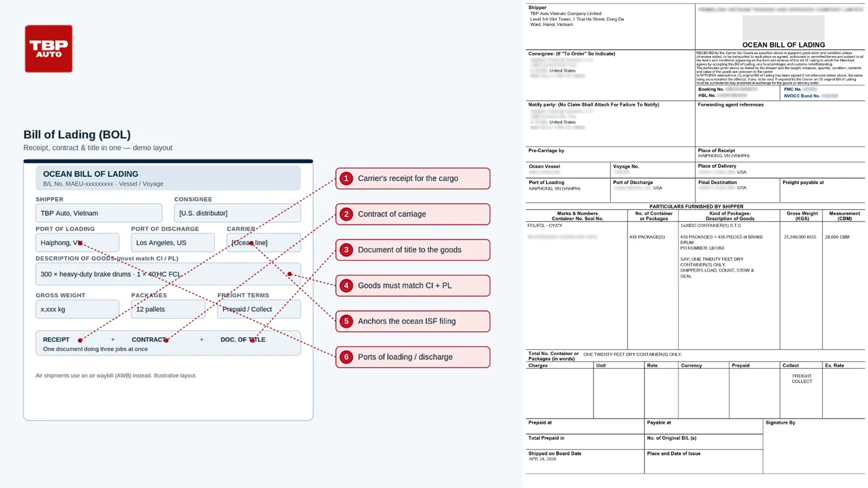The width and height of the screenshot is (868, 488).
Task: Click the shipped date 'APR 24, 2026'
Action: click(x=542, y=459)
